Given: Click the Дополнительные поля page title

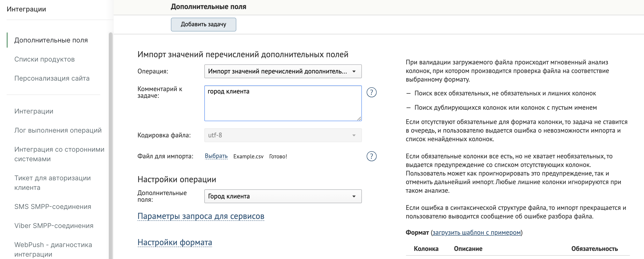Looking at the screenshot, I should (x=208, y=6).
